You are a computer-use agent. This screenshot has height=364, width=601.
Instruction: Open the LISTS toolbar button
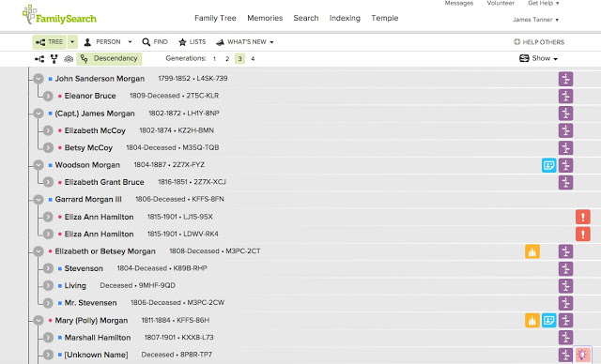click(x=192, y=42)
